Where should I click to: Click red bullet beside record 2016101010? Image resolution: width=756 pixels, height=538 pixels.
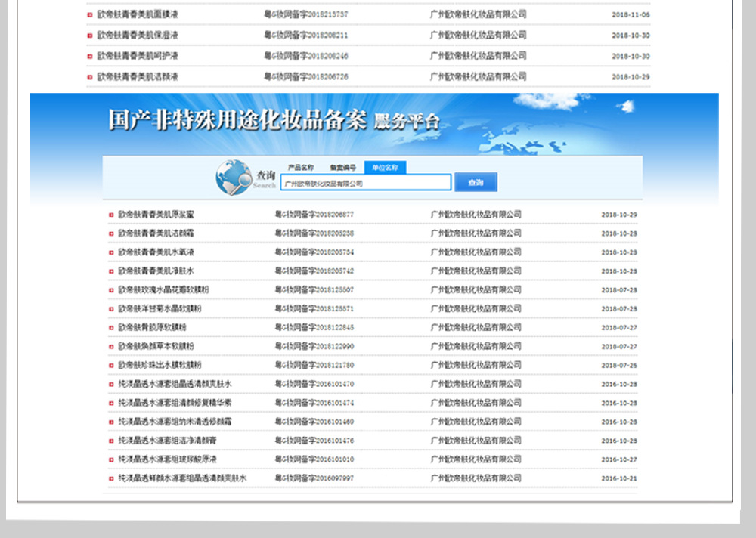[x=111, y=460]
